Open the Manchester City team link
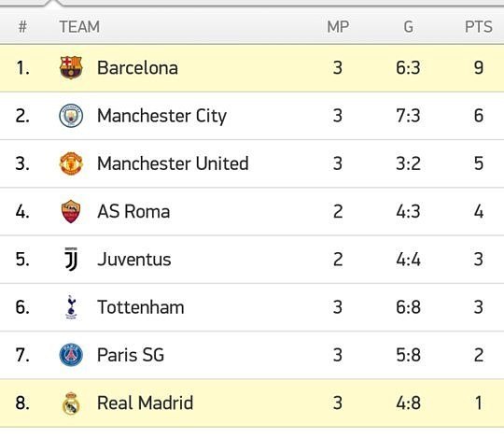 click(x=161, y=116)
